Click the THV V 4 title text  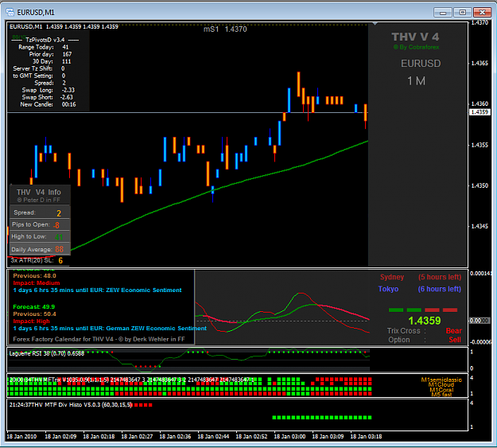coord(416,37)
